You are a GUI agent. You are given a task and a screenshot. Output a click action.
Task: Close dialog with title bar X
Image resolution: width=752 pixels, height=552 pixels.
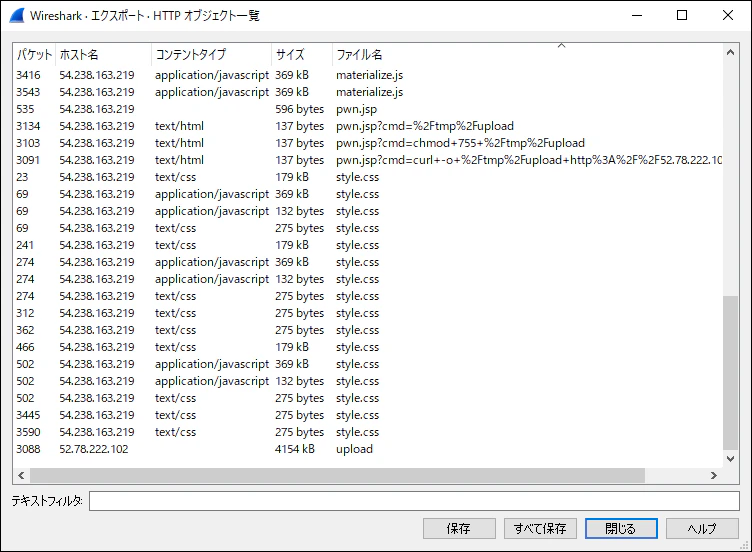click(x=728, y=15)
